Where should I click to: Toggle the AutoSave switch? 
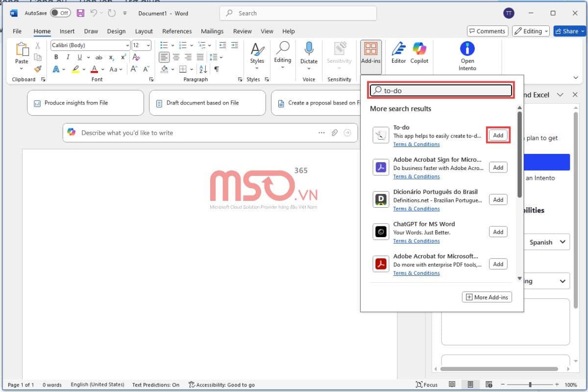point(60,13)
